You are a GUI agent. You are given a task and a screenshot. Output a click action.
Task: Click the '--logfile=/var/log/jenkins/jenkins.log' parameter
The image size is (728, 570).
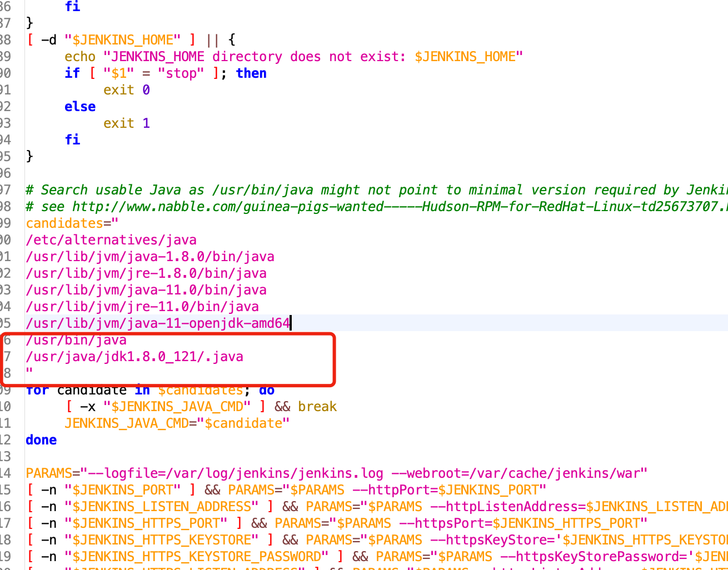coord(236,473)
